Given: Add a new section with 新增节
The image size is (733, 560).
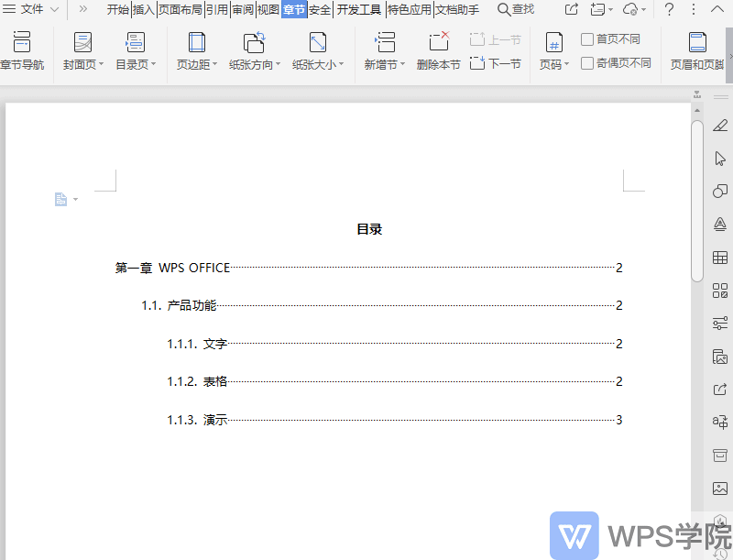Looking at the screenshot, I should pos(384,50).
